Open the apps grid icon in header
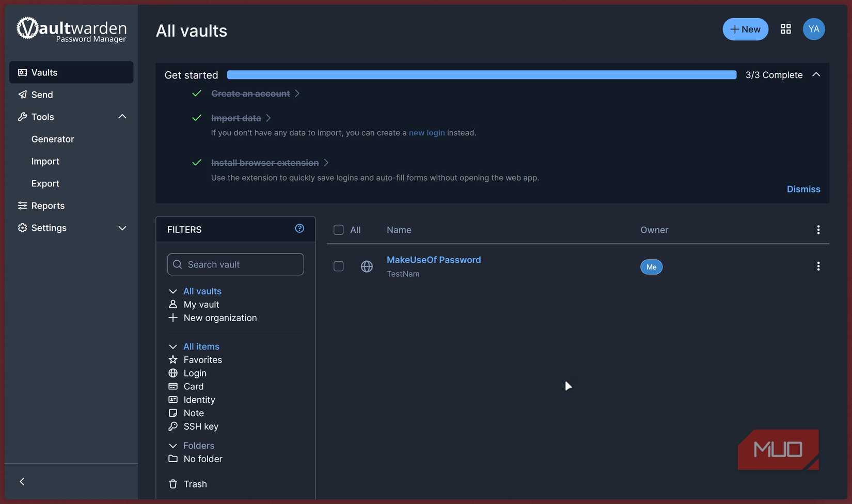 point(785,29)
